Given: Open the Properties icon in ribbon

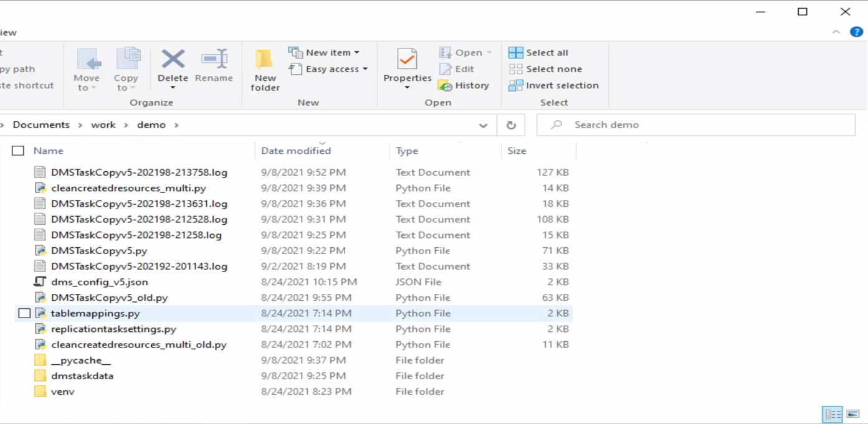Looking at the screenshot, I should point(407,61).
